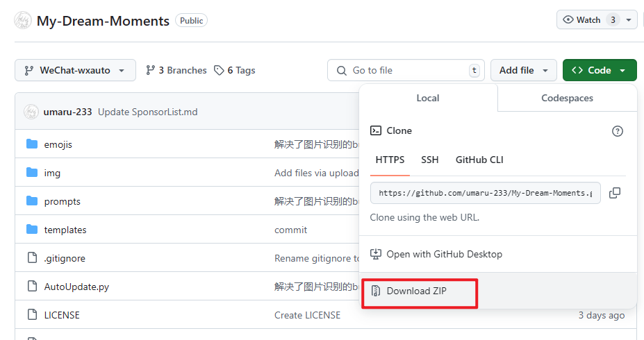The height and width of the screenshot is (340, 644).
Task: Click the GitHub Desktop icon
Action: pos(376,254)
